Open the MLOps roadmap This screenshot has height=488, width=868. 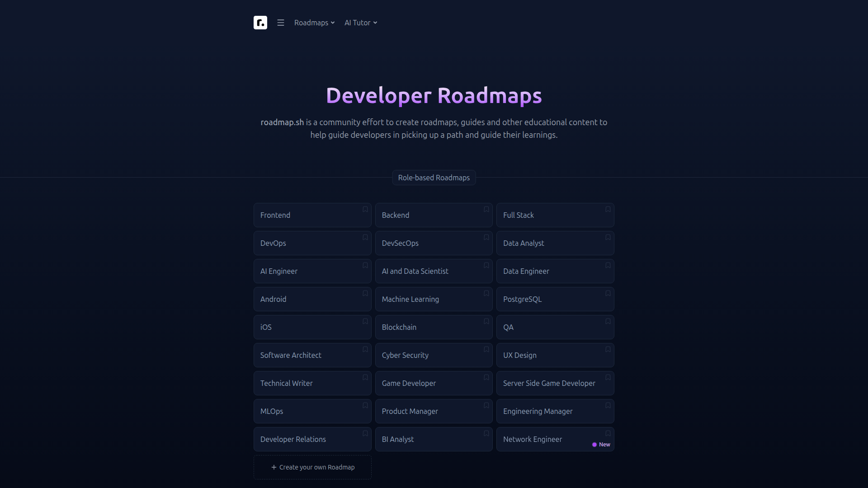[312, 411]
